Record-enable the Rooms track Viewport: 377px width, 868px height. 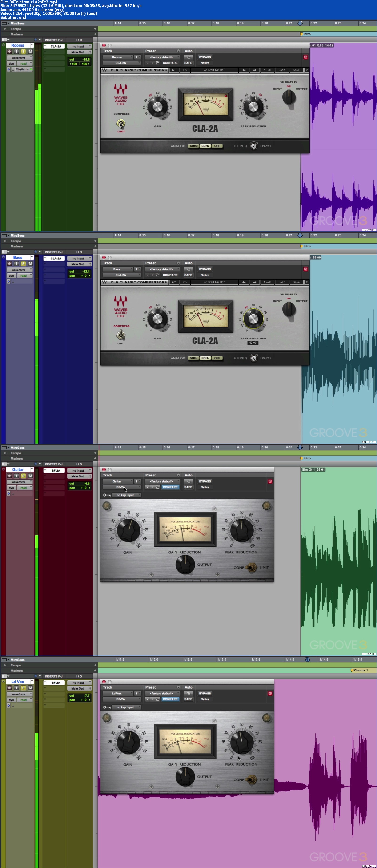point(9,52)
